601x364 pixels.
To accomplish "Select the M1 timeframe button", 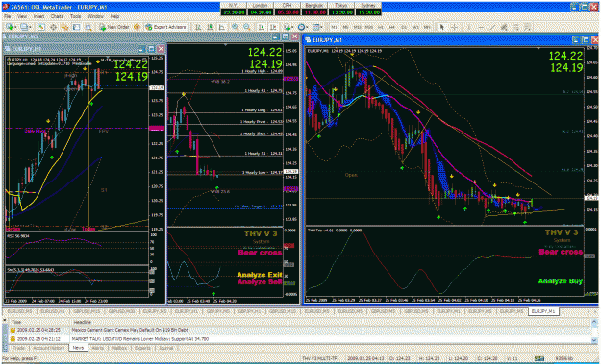I will pyautogui.click(x=335, y=27).
